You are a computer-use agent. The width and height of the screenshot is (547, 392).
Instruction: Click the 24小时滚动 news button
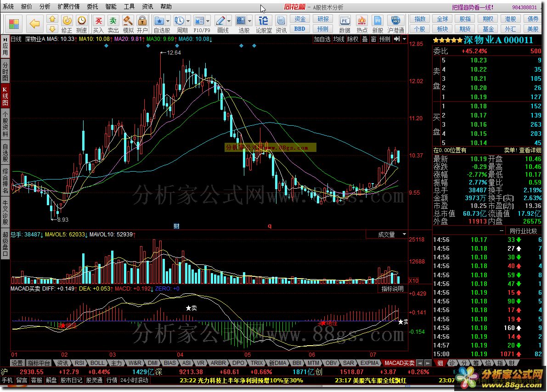tap(134, 380)
